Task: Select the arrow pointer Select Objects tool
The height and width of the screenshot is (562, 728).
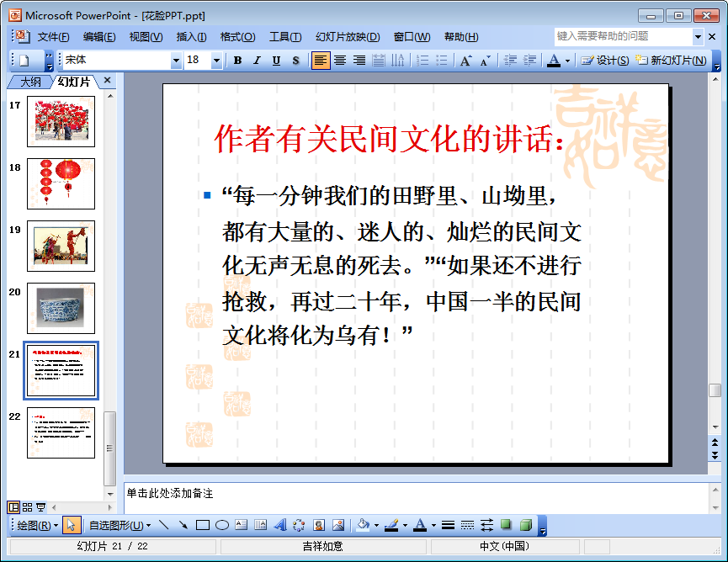Action: pos(71,525)
